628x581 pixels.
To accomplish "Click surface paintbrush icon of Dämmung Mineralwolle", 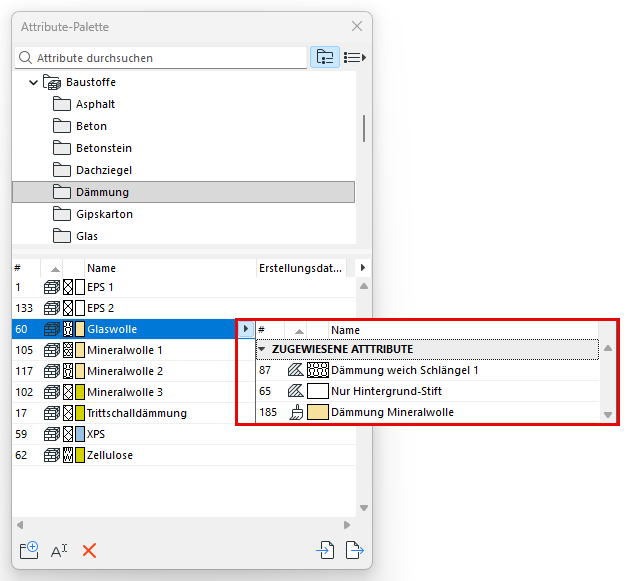I will [x=296, y=412].
